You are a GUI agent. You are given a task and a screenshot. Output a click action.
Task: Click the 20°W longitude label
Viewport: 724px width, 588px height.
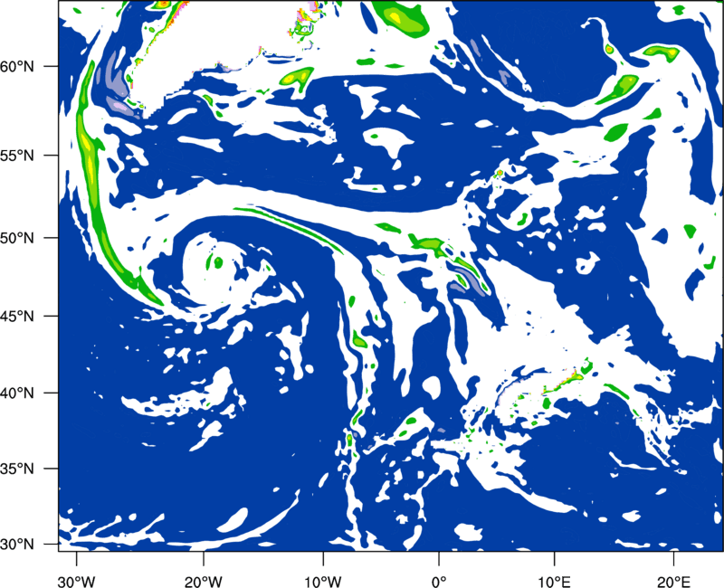pos(204,581)
